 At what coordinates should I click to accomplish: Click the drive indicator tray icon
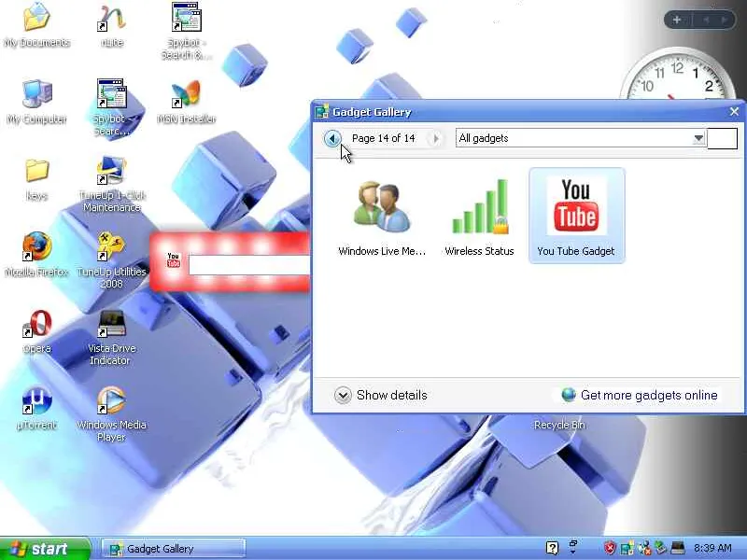click(678, 548)
